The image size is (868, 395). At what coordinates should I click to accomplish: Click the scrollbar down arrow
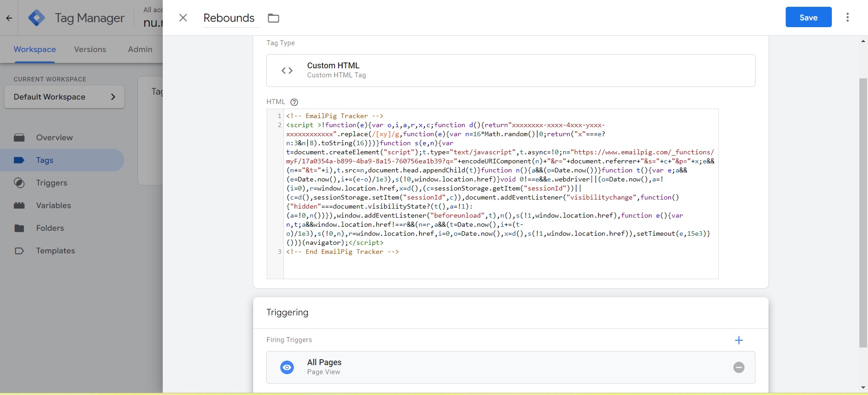point(863,387)
